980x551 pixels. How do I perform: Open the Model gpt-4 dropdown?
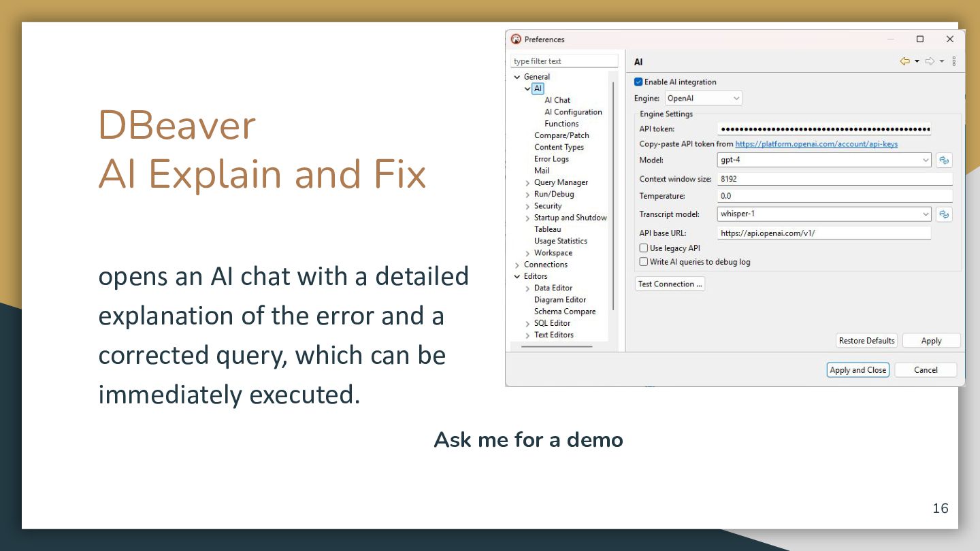[825, 161]
